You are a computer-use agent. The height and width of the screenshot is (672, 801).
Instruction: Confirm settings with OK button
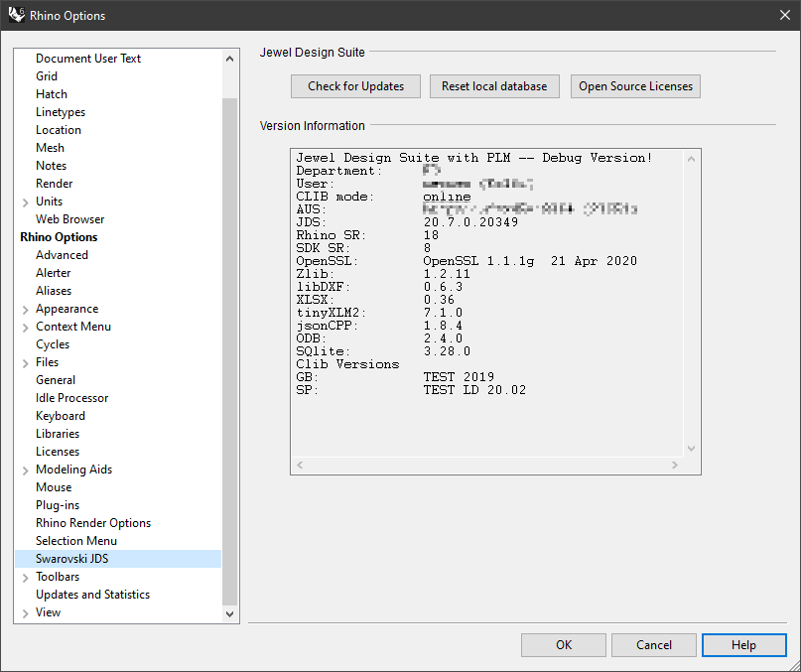564,645
